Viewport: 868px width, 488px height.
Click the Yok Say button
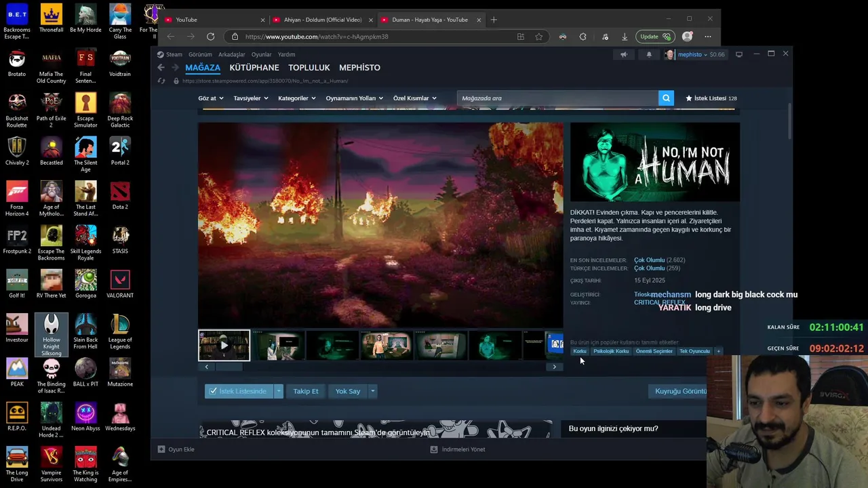(x=348, y=391)
